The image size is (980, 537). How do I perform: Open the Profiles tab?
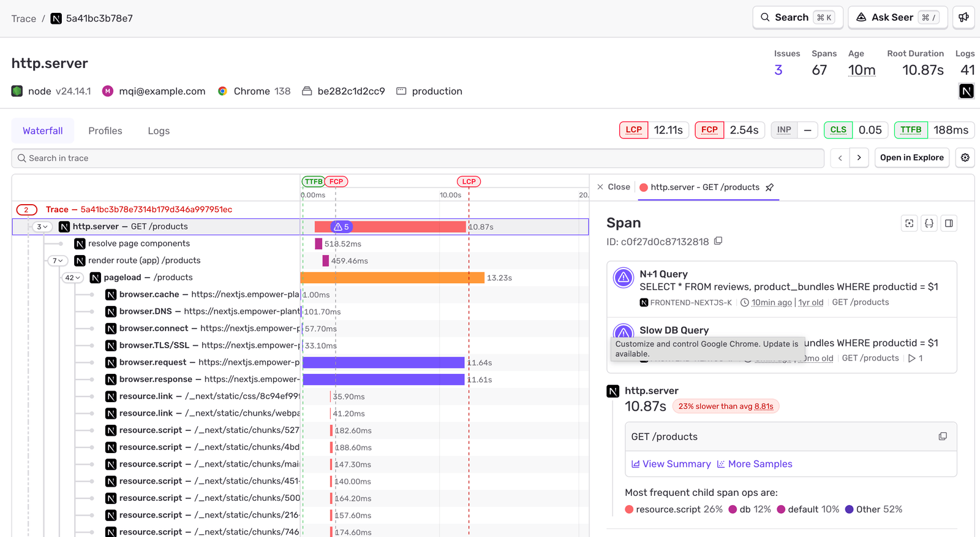105,131
